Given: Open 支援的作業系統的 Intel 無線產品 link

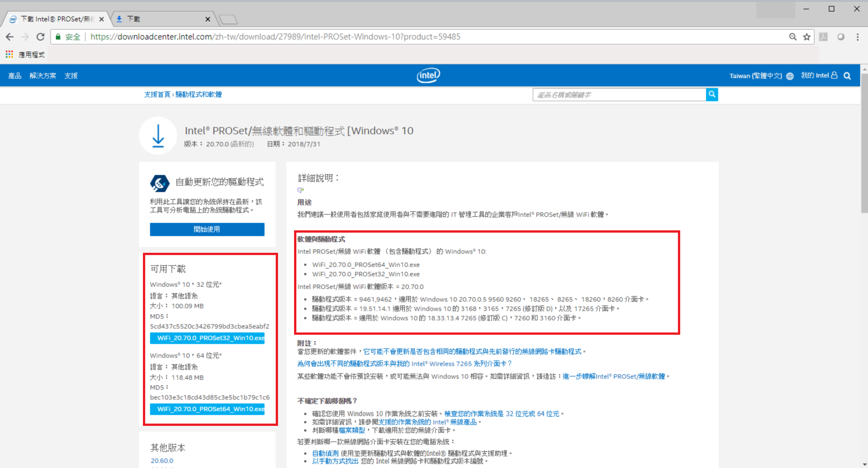Looking at the screenshot, I should [428, 422].
